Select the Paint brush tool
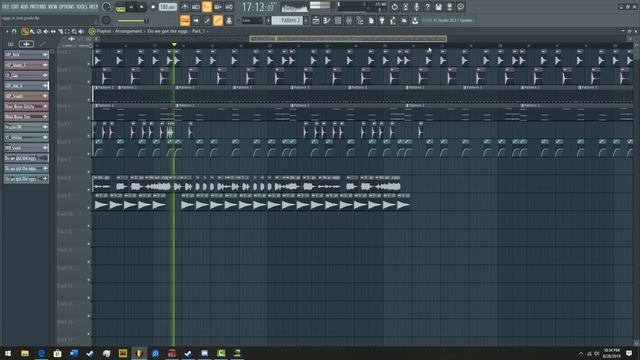Screen dimensions: 640x360 pos(32,31)
